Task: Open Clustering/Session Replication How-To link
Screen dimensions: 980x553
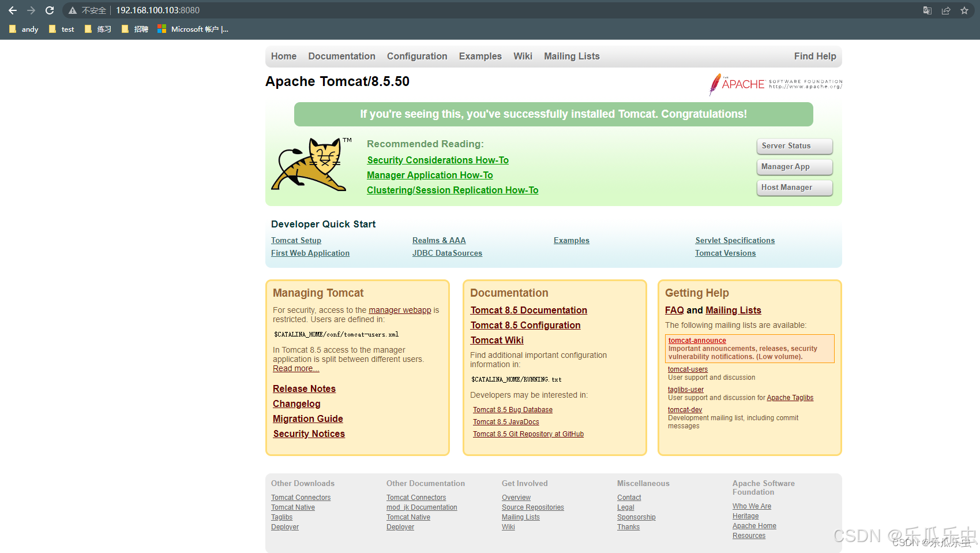Action: pos(452,190)
